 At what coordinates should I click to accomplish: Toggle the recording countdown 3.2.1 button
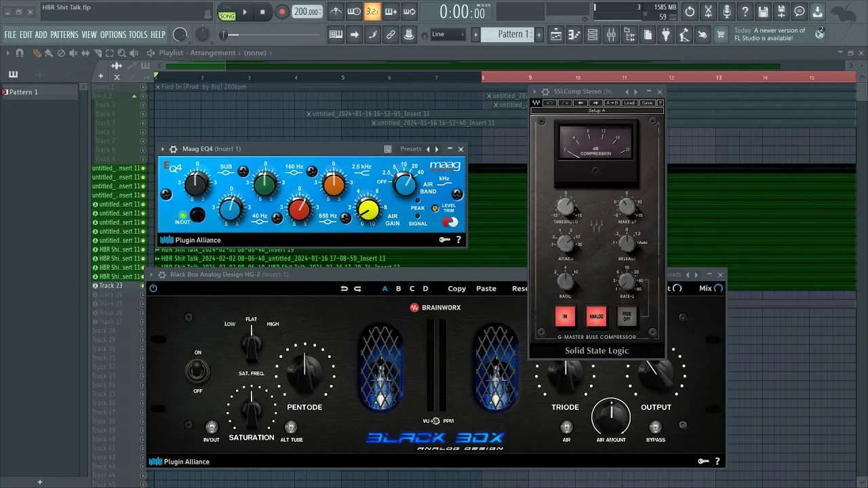pos(372,12)
